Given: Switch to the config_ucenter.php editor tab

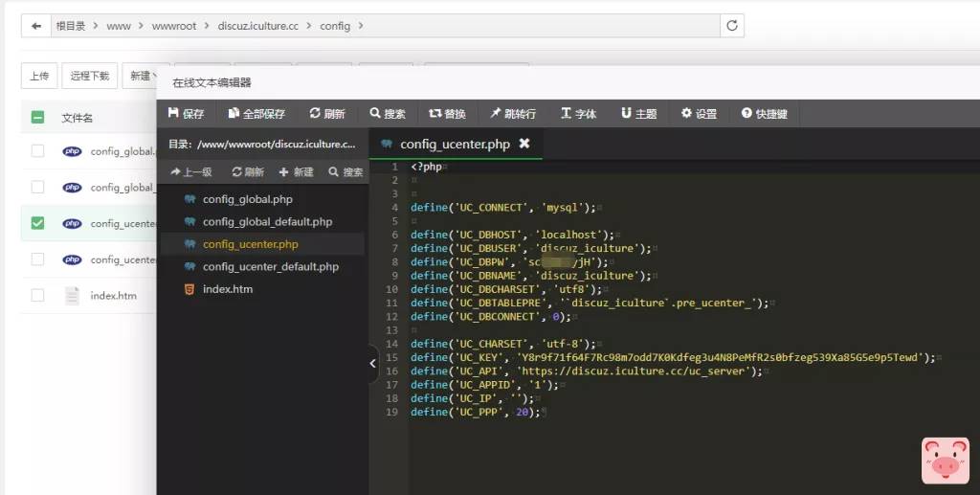Looking at the screenshot, I should coord(454,144).
